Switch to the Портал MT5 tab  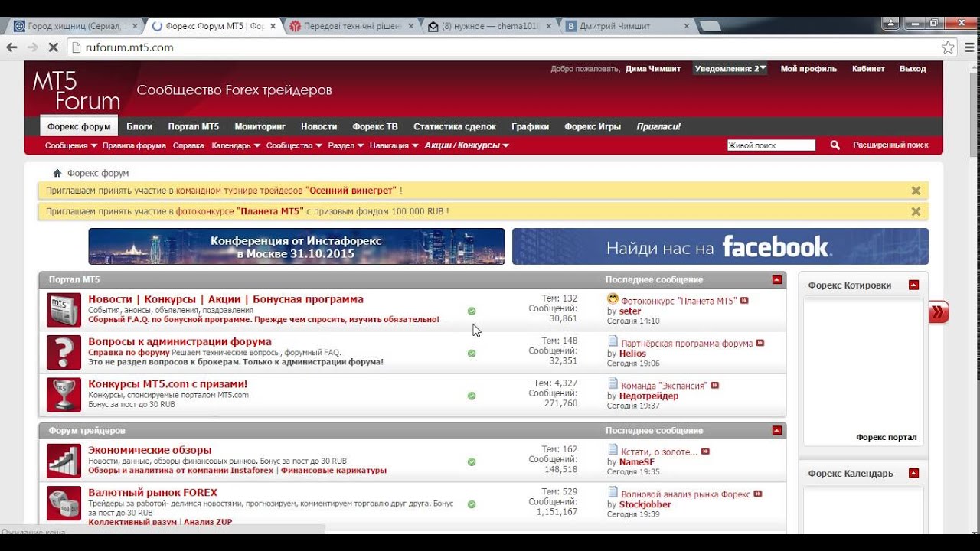pyautogui.click(x=194, y=126)
